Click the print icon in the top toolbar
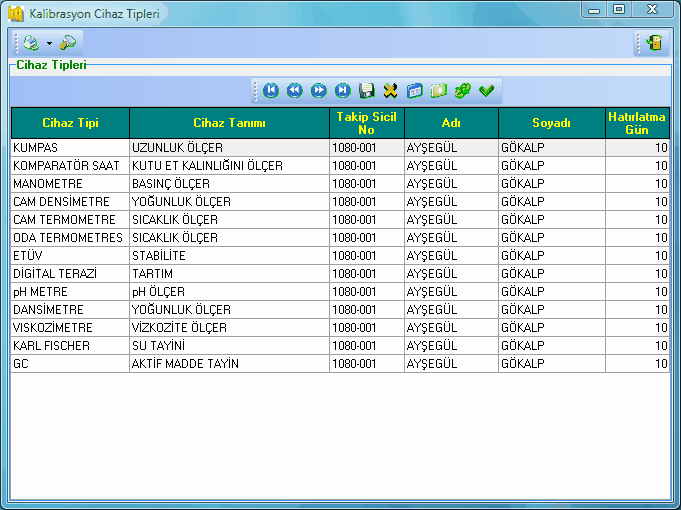The image size is (681, 510). [31, 43]
